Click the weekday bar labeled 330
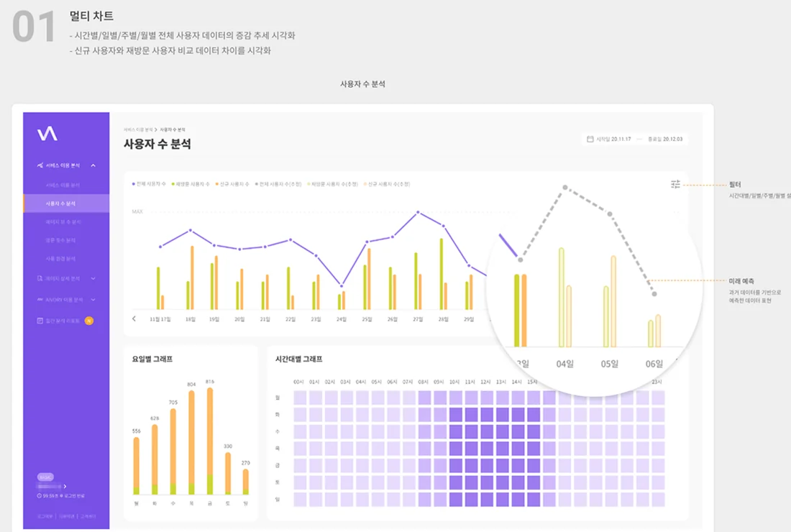This screenshot has width=791, height=532. pos(228,474)
